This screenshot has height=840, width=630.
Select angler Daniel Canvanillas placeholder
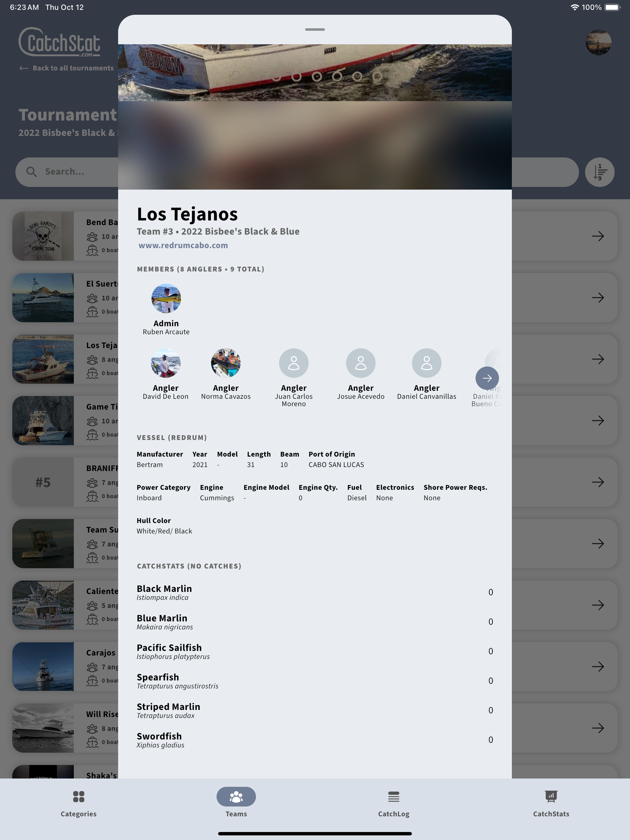point(427,363)
